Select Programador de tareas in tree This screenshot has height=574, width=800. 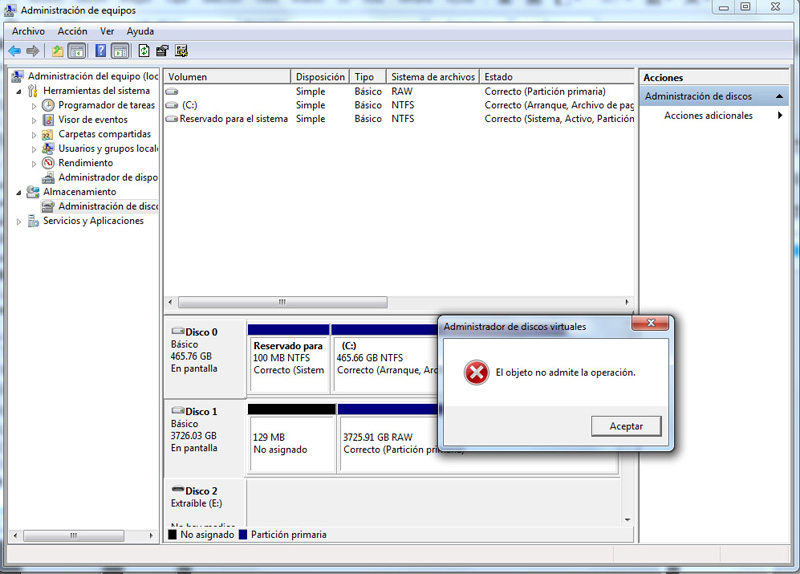106,105
